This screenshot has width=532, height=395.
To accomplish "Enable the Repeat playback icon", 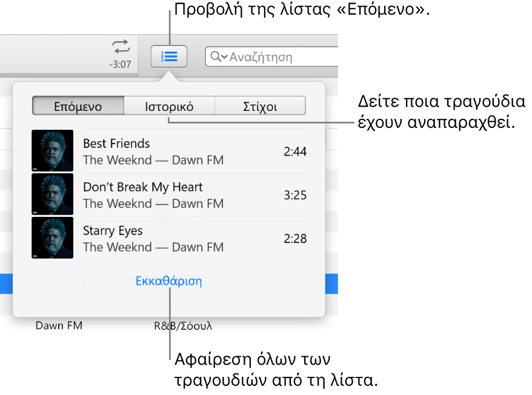I will [121, 45].
